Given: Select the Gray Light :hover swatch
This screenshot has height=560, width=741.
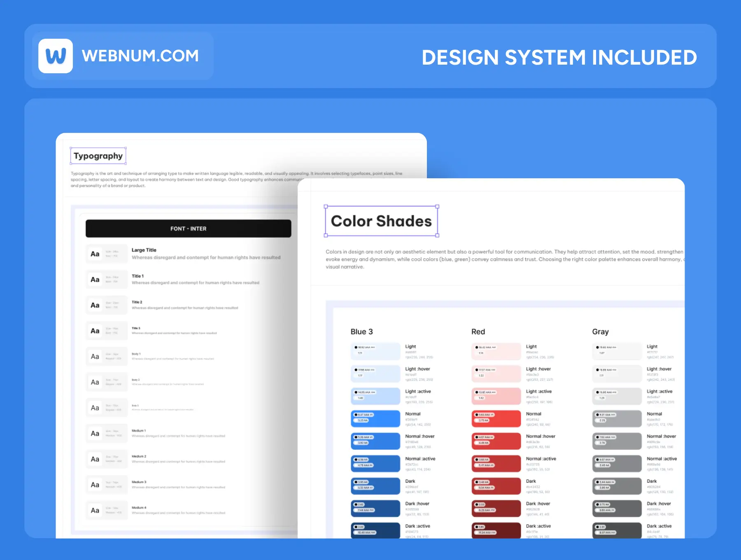Looking at the screenshot, I should [617, 374].
